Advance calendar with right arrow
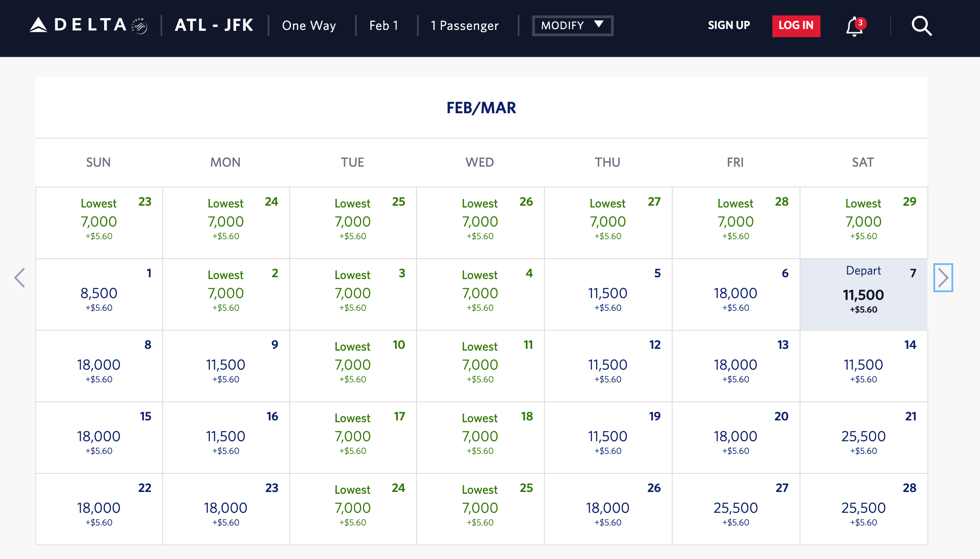 coord(943,278)
